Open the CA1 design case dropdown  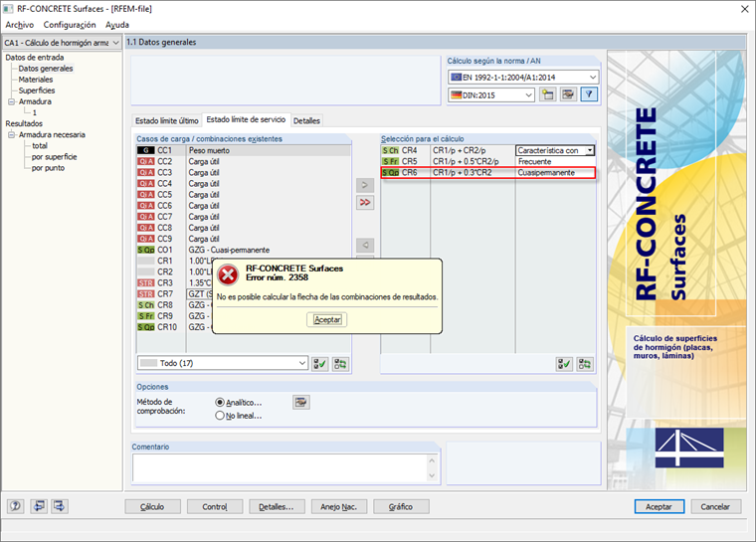point(115,43)
